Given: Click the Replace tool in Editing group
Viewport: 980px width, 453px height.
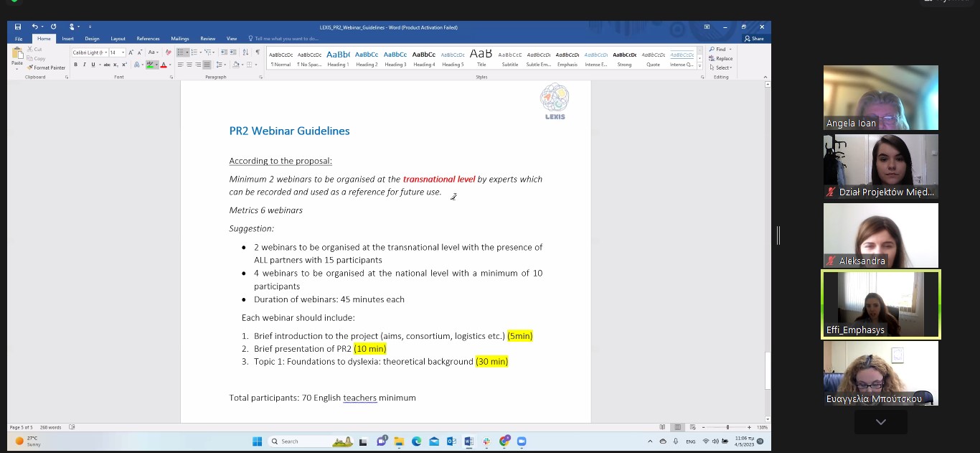Looking at the screenshot, I should pos(721,58).
